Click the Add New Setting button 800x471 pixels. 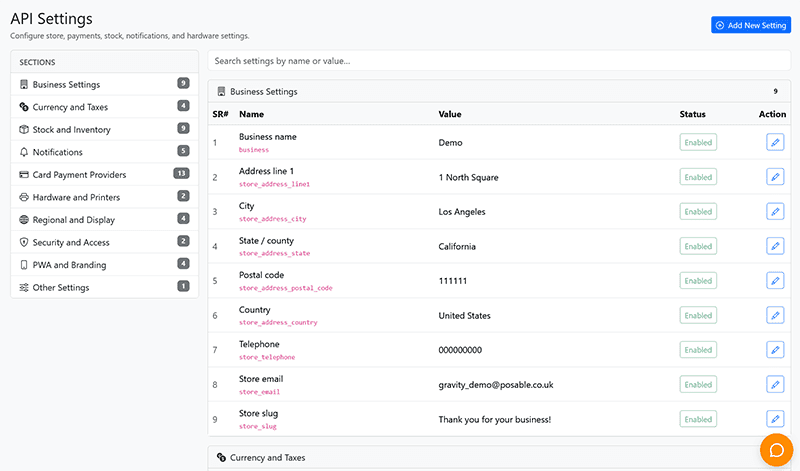[751, 25]
